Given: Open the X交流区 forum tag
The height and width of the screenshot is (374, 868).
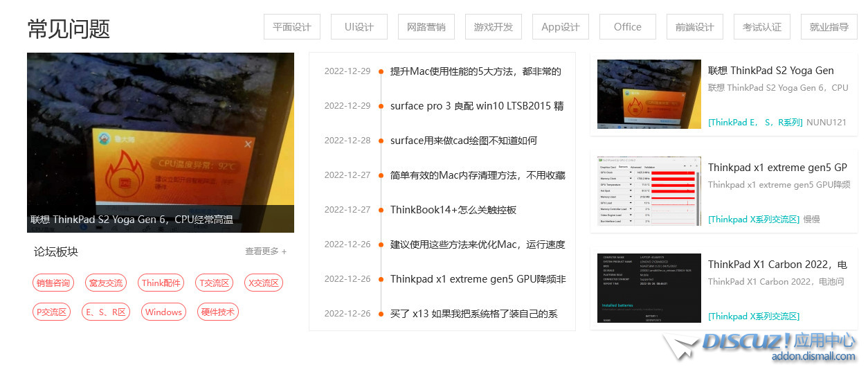Looking at the screenshot, I should (264, 283).
